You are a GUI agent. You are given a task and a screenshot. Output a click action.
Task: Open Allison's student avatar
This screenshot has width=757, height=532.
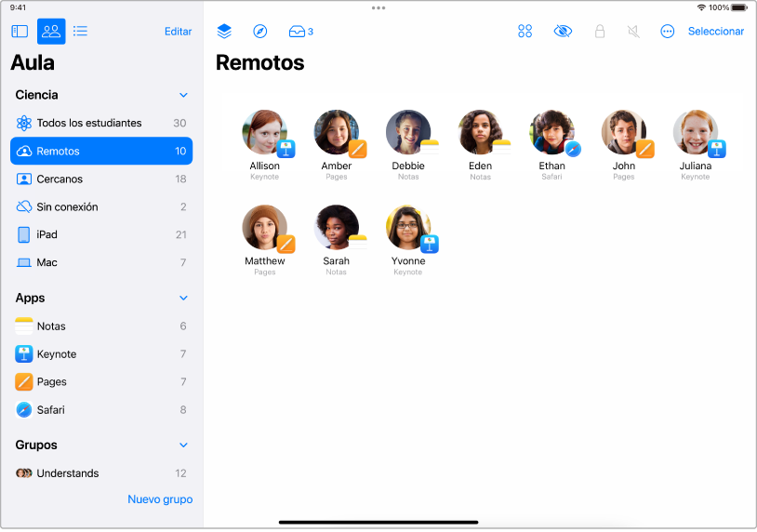click(x=264, y=132)
